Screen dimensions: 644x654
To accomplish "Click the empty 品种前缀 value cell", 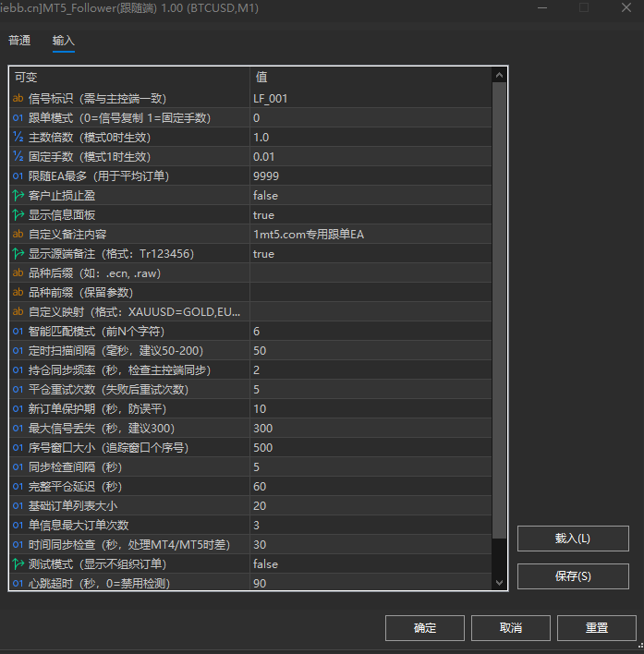I will pyautogui.click(x=371, y=293).
